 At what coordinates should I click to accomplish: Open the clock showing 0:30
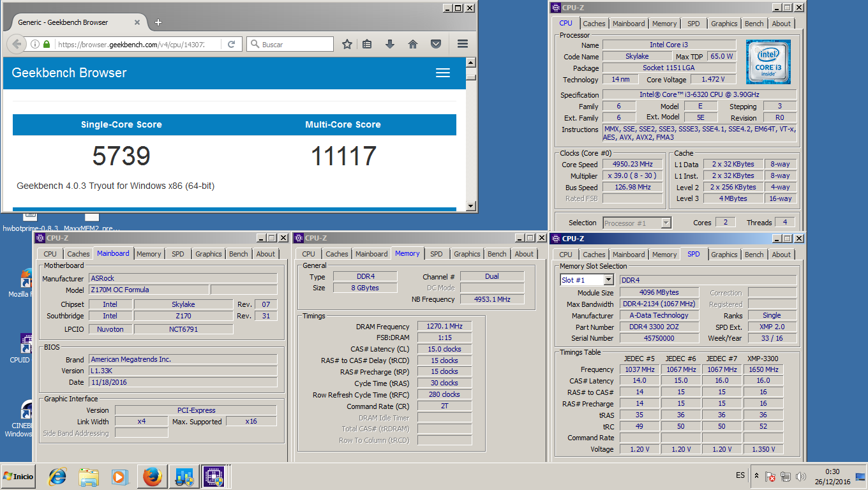coord(831,476)
